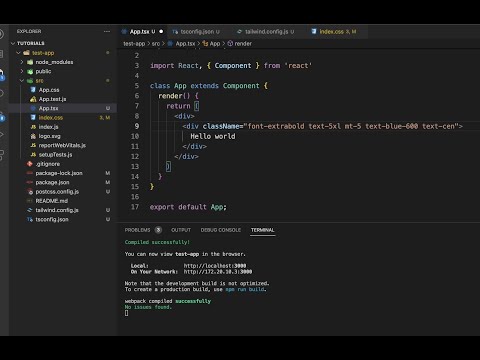This screenshot has height=360, width=480.
Task: Open package.json in the explorer
Action: (x=52, y=182)
